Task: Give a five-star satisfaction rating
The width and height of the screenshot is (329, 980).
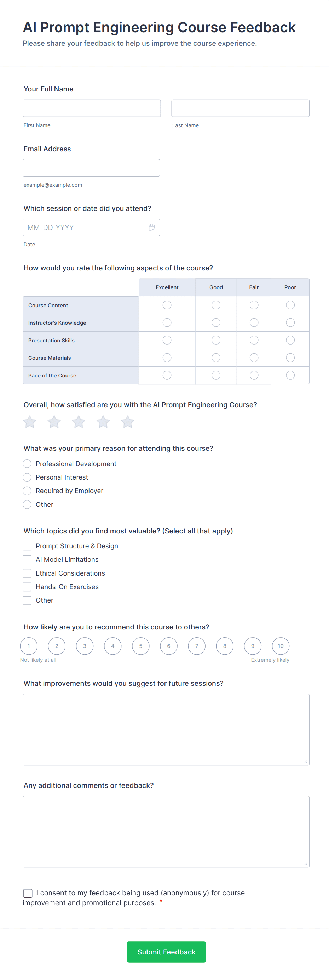Action: 127,421
